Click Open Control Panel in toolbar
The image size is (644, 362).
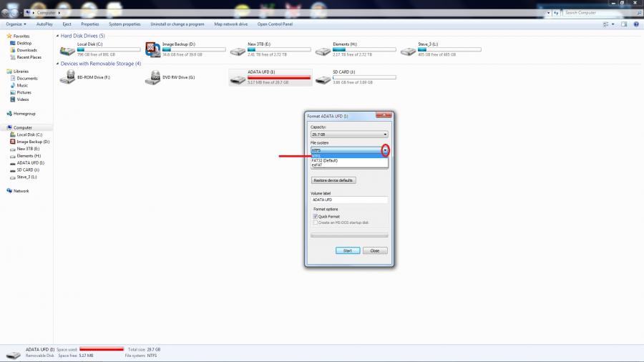[275, 24]
